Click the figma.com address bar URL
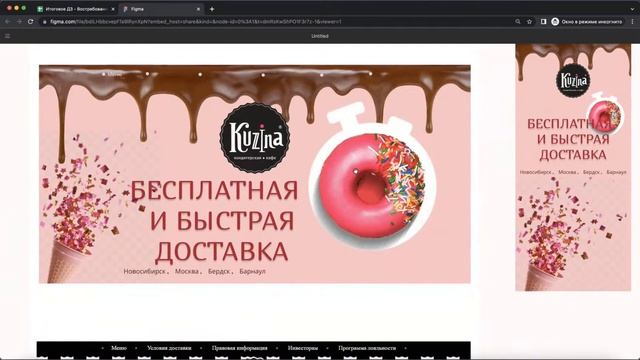This screenshot has height=360, width=640. [196, 22]
